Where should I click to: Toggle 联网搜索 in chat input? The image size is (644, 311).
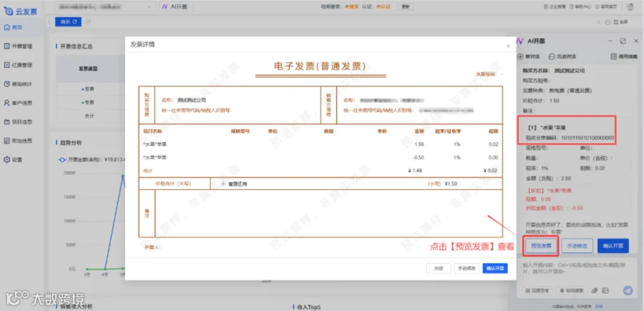pos(571,290)
